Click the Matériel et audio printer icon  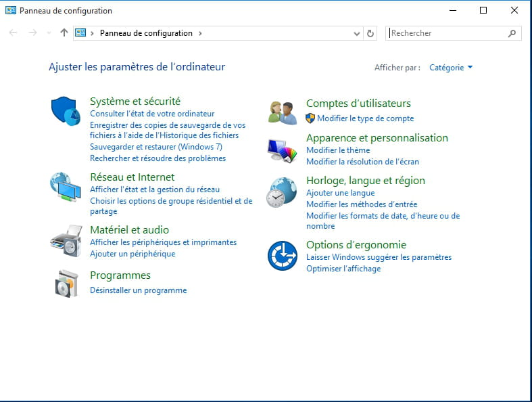coord(66,240)
